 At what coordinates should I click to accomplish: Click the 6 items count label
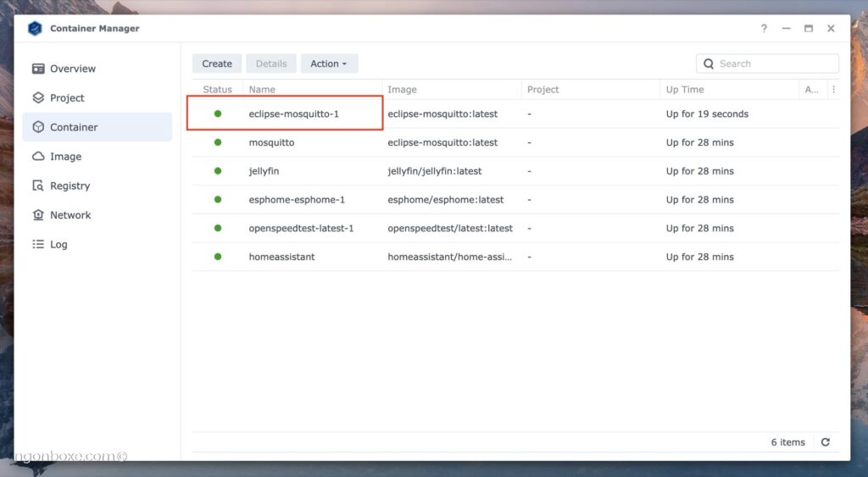point(788,442)
